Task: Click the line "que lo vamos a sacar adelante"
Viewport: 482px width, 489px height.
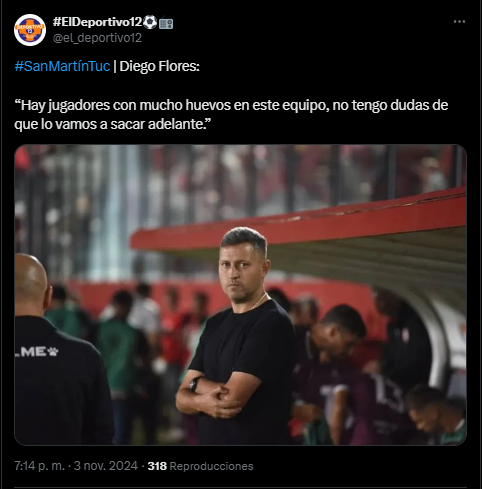Action: [113, 124]
